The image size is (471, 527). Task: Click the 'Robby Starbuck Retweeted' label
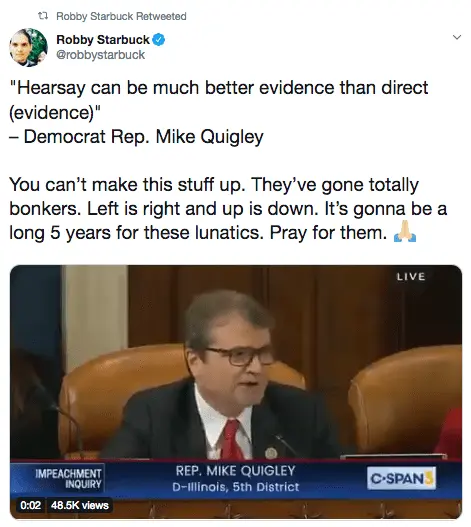121,16
